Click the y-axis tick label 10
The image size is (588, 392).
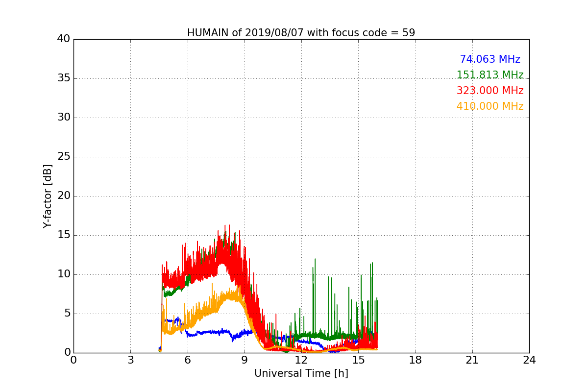pos(64,274)
